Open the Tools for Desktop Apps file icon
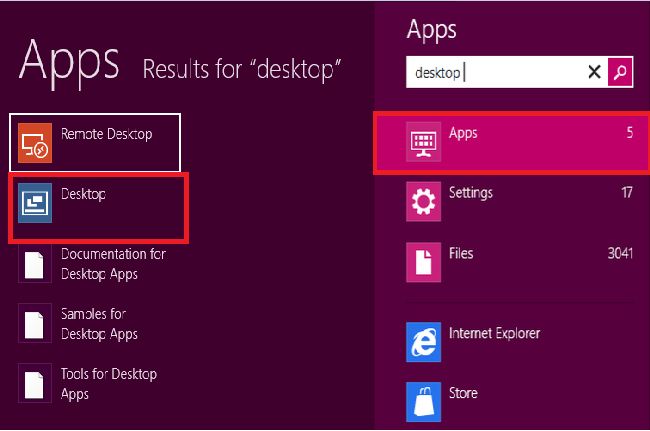This screenshot has height=431, width=650. click(x=35, y=384)
